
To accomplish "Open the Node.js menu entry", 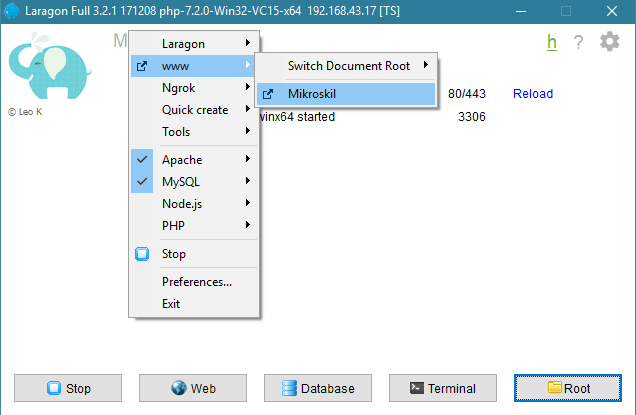I will tap(194, 204).
